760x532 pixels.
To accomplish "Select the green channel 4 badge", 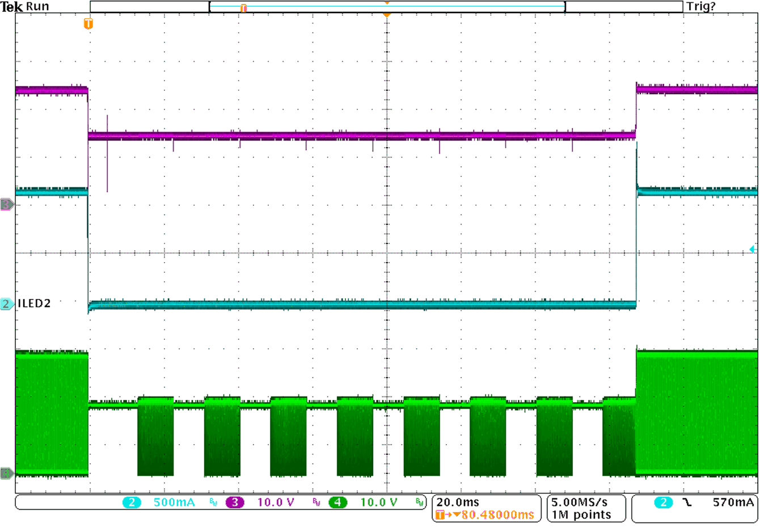I will [338, 502].
